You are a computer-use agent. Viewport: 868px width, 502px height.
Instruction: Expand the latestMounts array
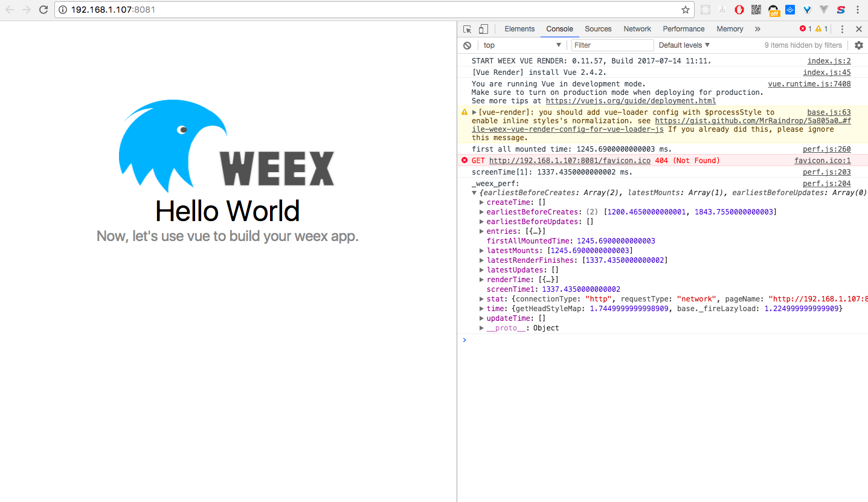click(482, 251)
